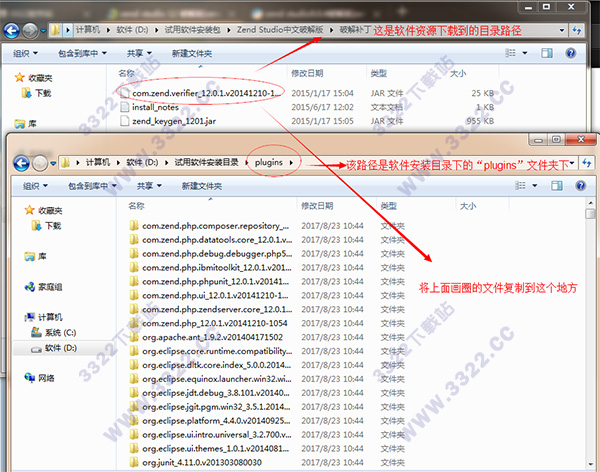Sort by the 大小 column in the front window

tap(468, 206)
